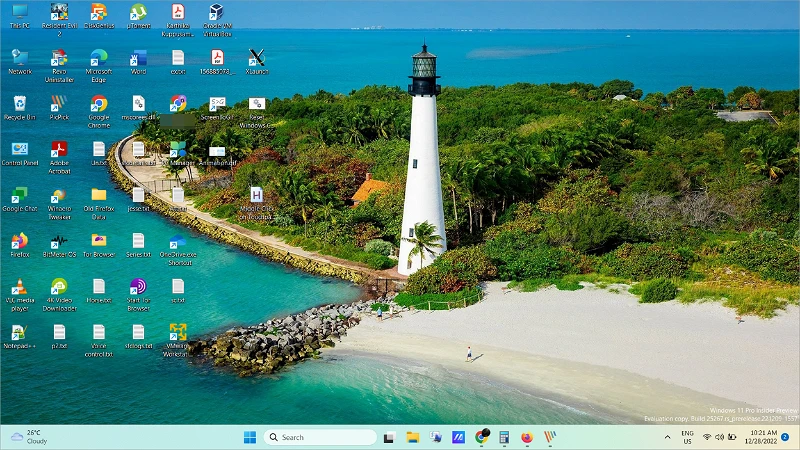Select the 4K Video Downloader shortcut
800x450 pixels.
(x=59, y=295)
